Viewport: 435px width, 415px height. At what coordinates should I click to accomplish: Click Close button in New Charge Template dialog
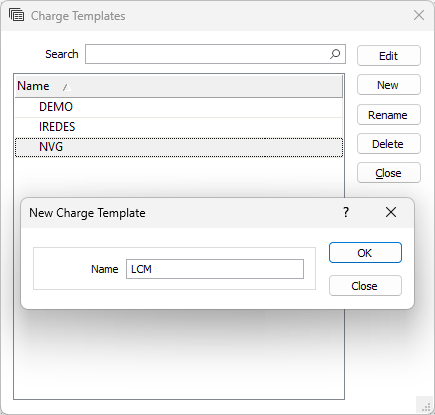click(x=365, y=286)
